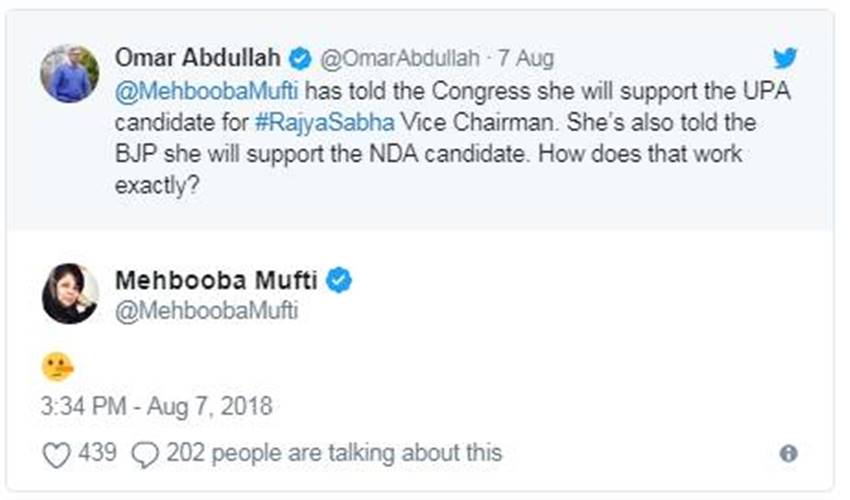Click the info icon at bottom right
The width and height of the screenshot is (850, 500).
coord(788,454)
